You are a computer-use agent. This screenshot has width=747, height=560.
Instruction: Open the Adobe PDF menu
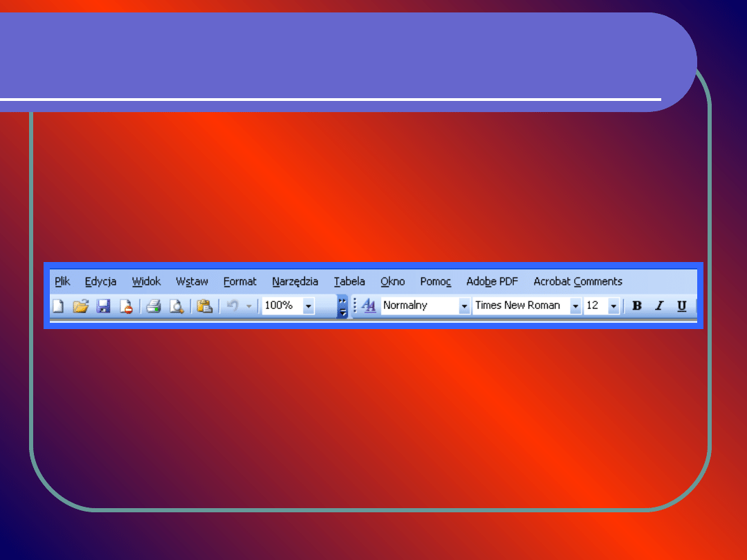click(x=492, y=281)
